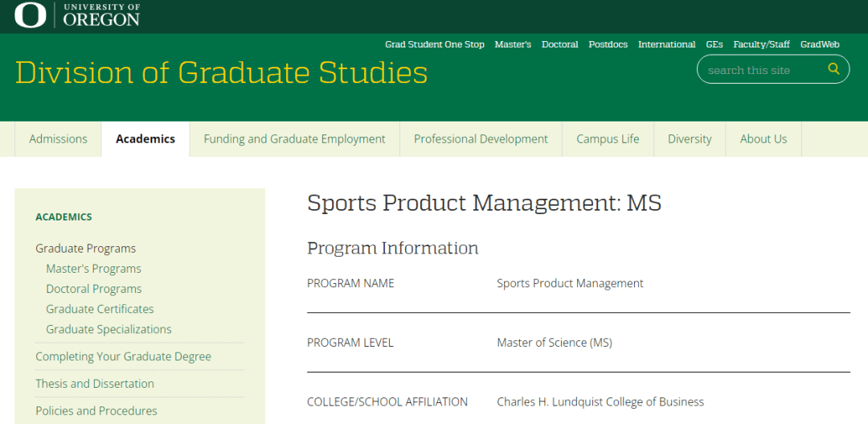Open Thesis and Dissertation sidebar link
The image size is (868, 424).
(95, 384)
